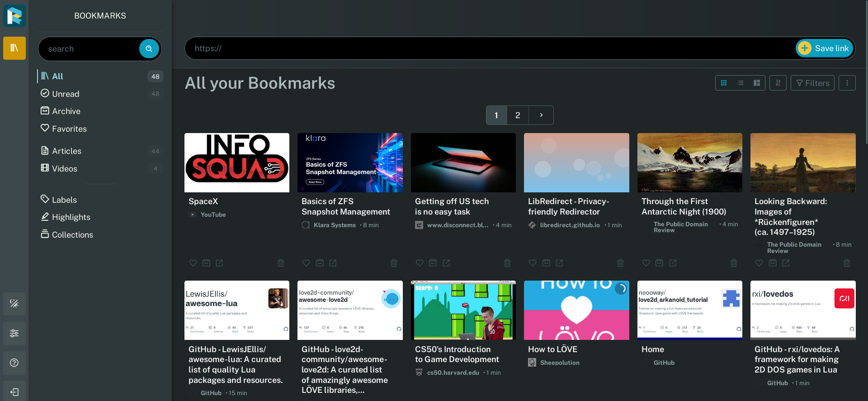Open the SpaceX bookmark title
The width and height of the screenshot is (868, 401).
pos(203,201)
